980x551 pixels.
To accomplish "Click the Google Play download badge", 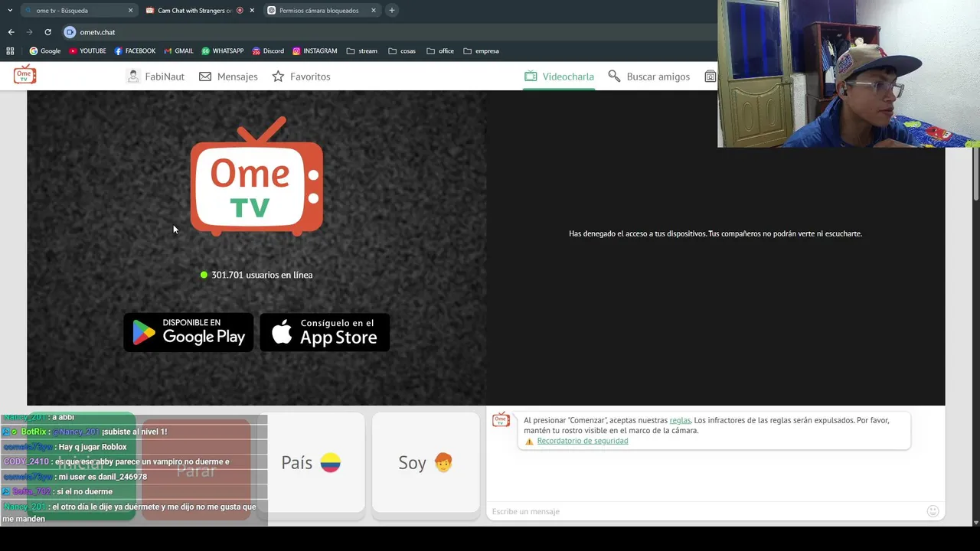I will [x=188, y=332].
